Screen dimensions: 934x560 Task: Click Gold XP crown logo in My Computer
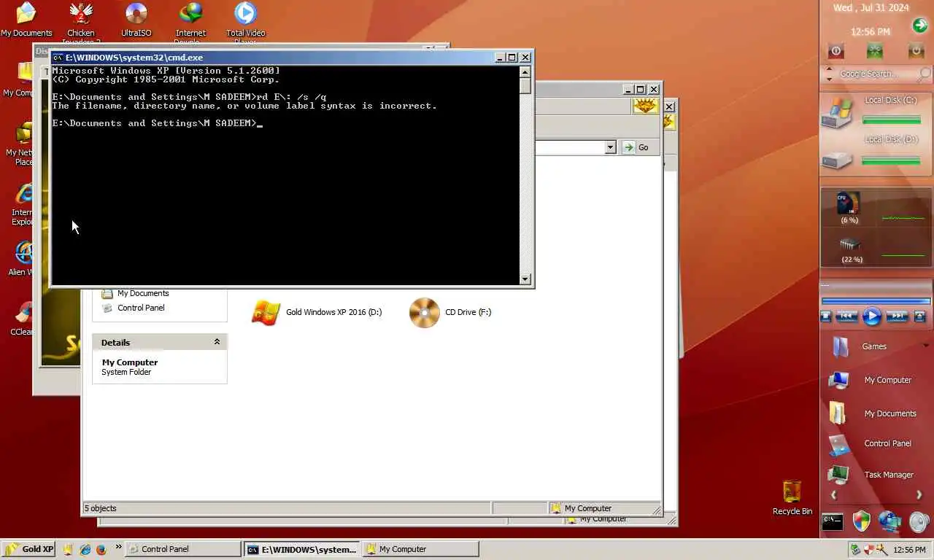(645, 106)
